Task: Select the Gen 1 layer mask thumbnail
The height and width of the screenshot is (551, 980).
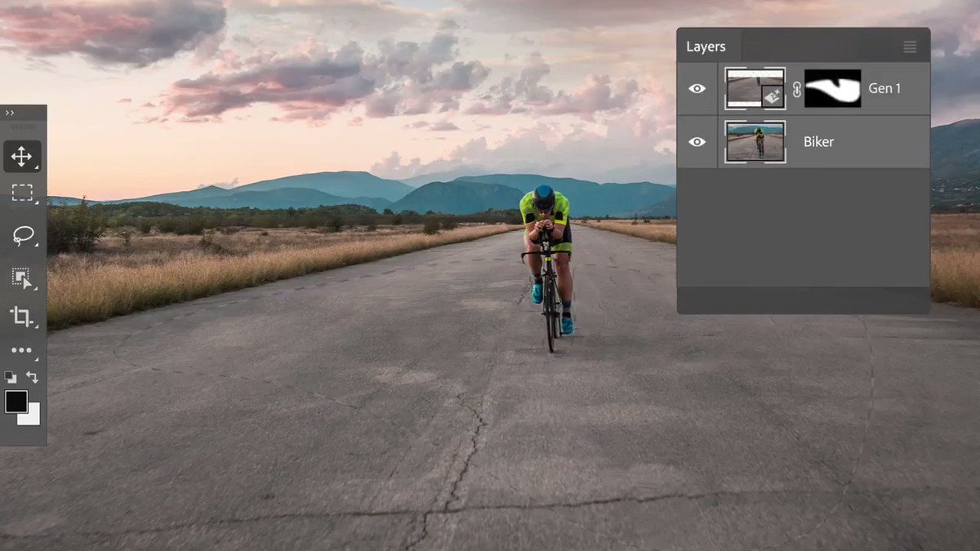Action: click(832, 88)
